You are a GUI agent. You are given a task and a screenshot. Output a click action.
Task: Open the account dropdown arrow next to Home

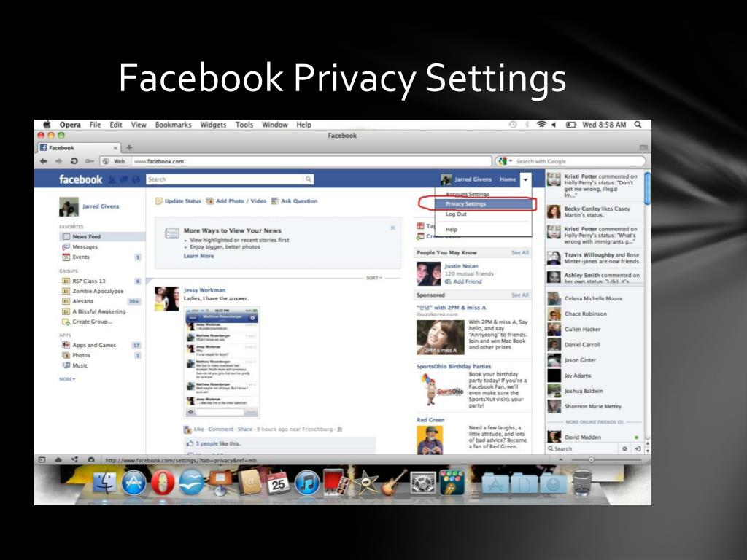(525, 179)
